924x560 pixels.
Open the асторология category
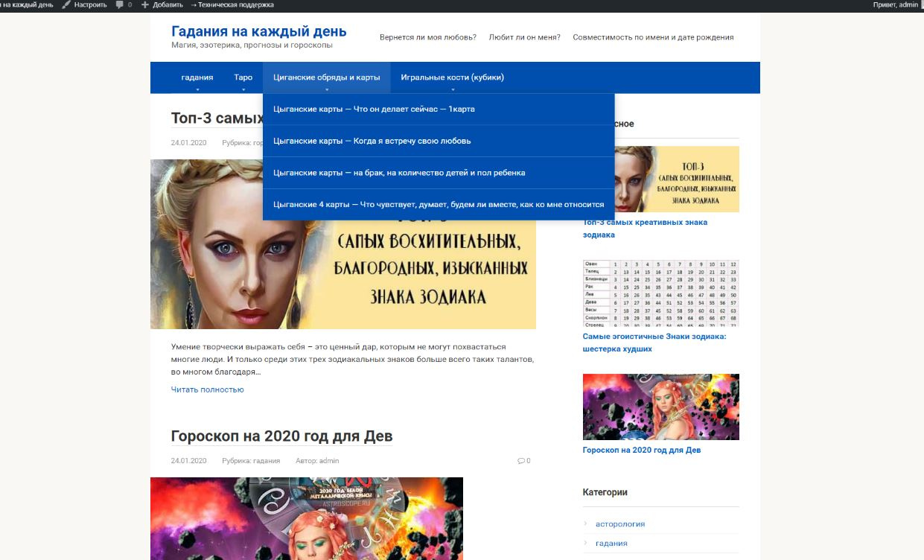(620, 524)
